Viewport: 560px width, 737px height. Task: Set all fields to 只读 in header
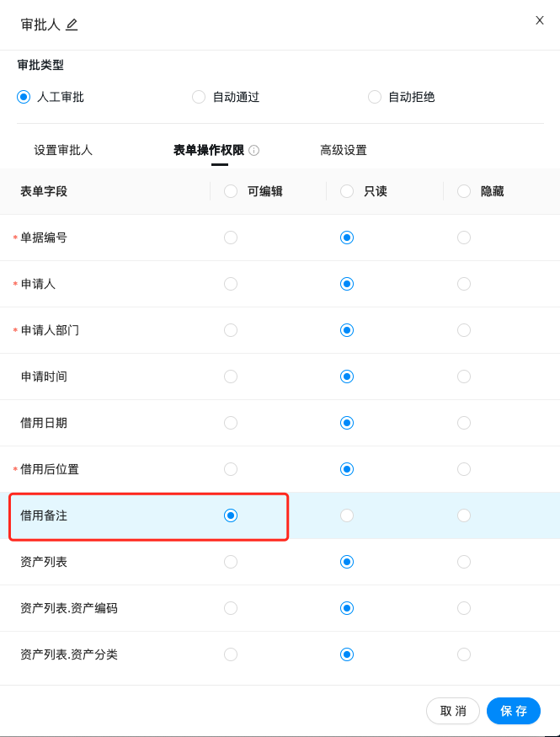[x=347, y=191]
